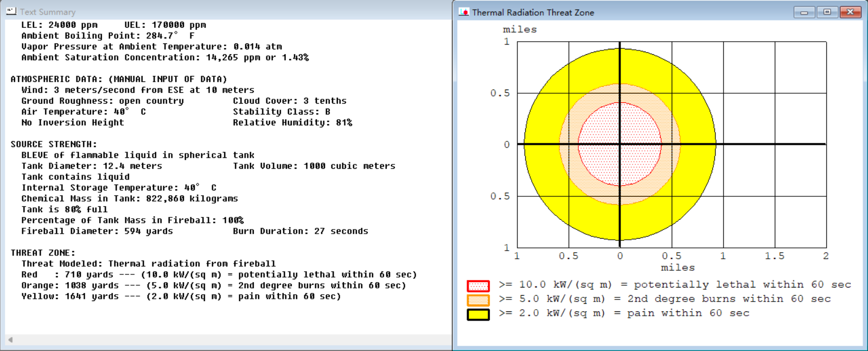Click the 'ATMOSPHERIC DATA' heading
Viewport: 868px width, 351px height.
[x=119, y=79]
